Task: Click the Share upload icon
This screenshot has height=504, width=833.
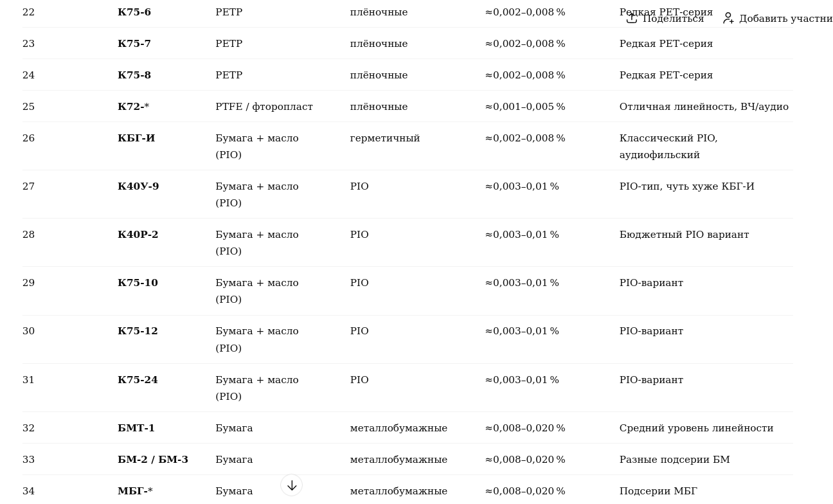Action: tap(632, 19)
